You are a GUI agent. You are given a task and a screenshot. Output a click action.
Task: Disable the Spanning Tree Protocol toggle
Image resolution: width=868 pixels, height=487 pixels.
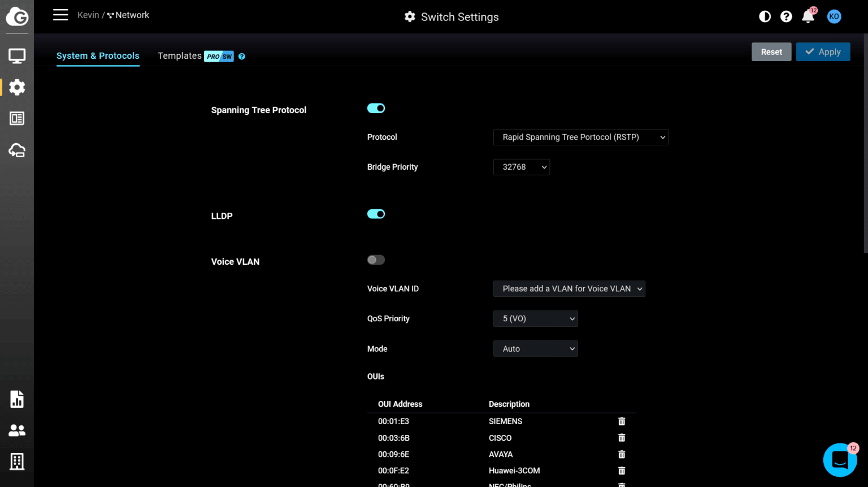tap(376, 108)
